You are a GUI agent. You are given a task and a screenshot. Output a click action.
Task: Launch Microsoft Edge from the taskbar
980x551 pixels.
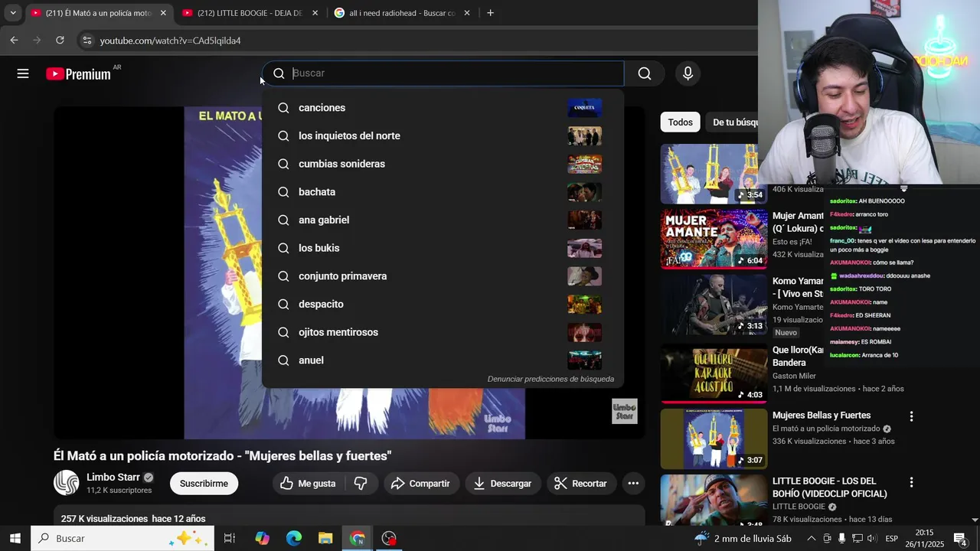tap(294, 539)
